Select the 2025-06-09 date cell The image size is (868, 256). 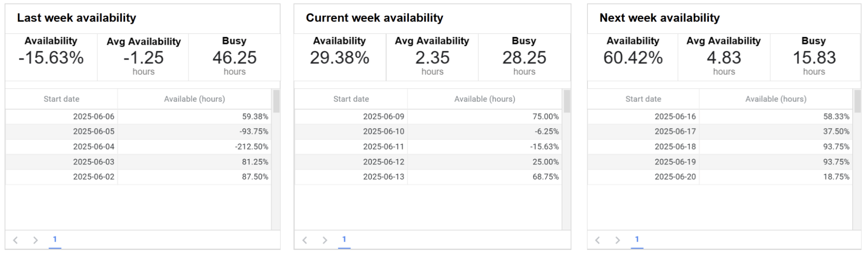[x=351, y=117]
